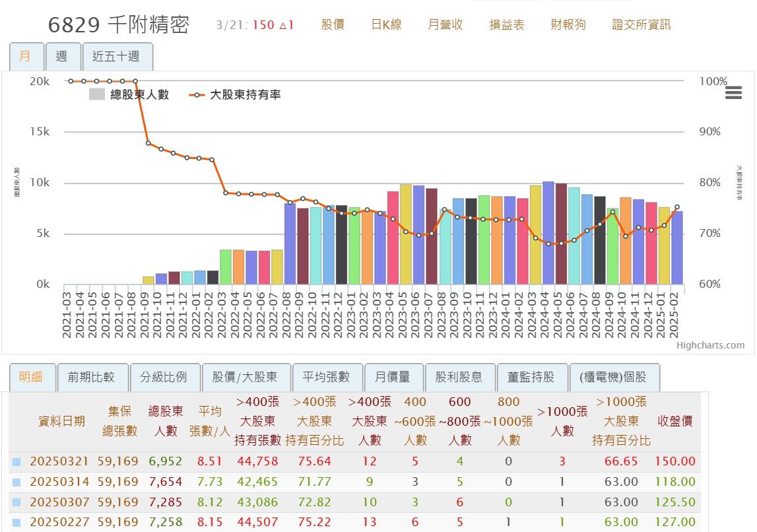Select date cell 20250307
The width and height of the screenshot is (757, 532).
click(59, 502)
